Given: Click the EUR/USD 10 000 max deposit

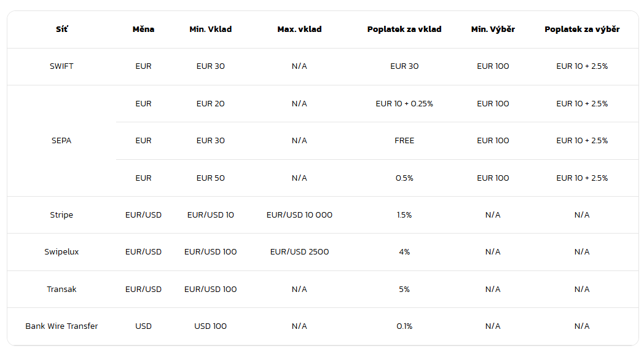Looking at the screenshot, I should (299, 215).
